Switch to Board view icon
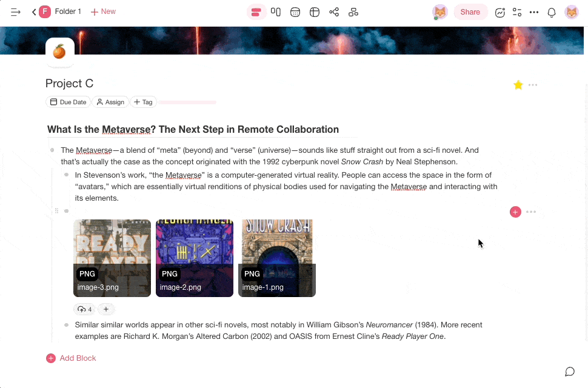The height and width of the screenshot is (388, 588). 276,12
